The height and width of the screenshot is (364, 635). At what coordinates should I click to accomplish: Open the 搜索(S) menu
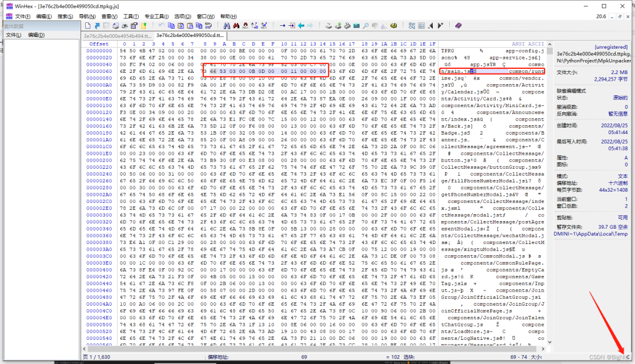click(65, 16)
